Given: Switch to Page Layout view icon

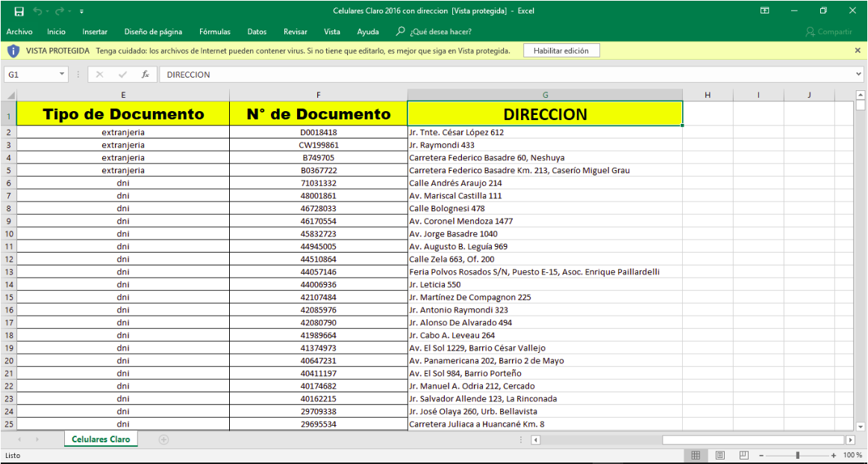Looking at the screenshot, I should [x=719, y=455].
